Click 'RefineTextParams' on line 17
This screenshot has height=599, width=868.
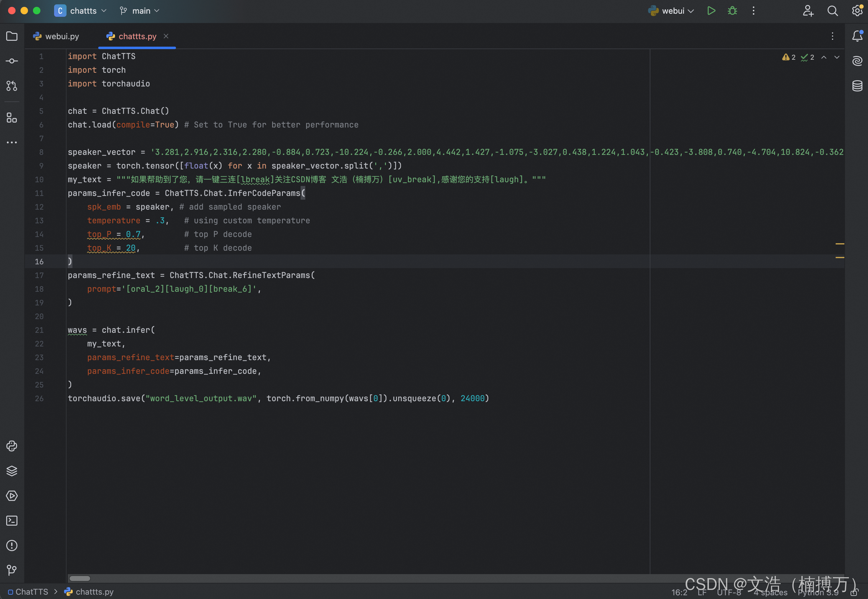tap(271, 276)
